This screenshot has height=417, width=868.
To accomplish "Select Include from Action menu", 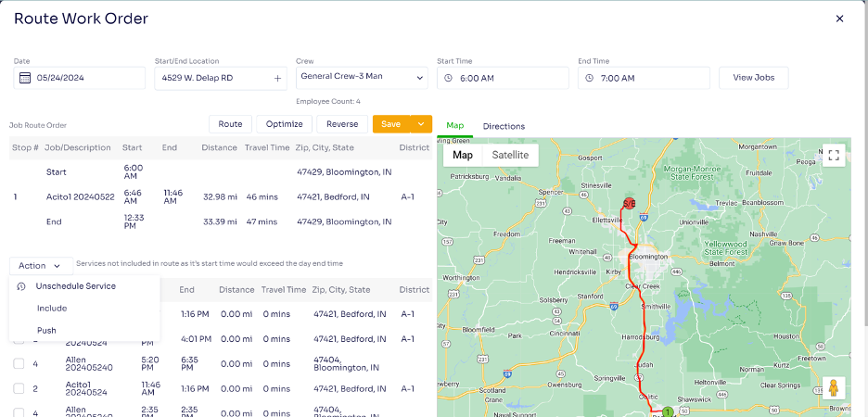I will tap(52, 308).
